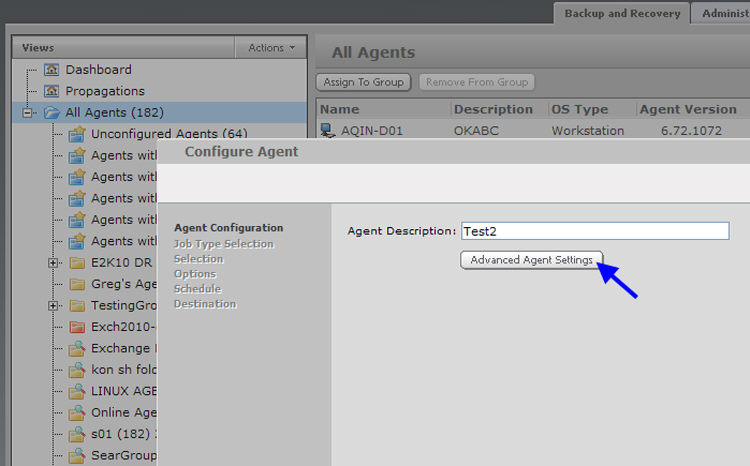This screenshot has height=466, width=750.
Task: Click the Propagations view icon
Action: 52,91
